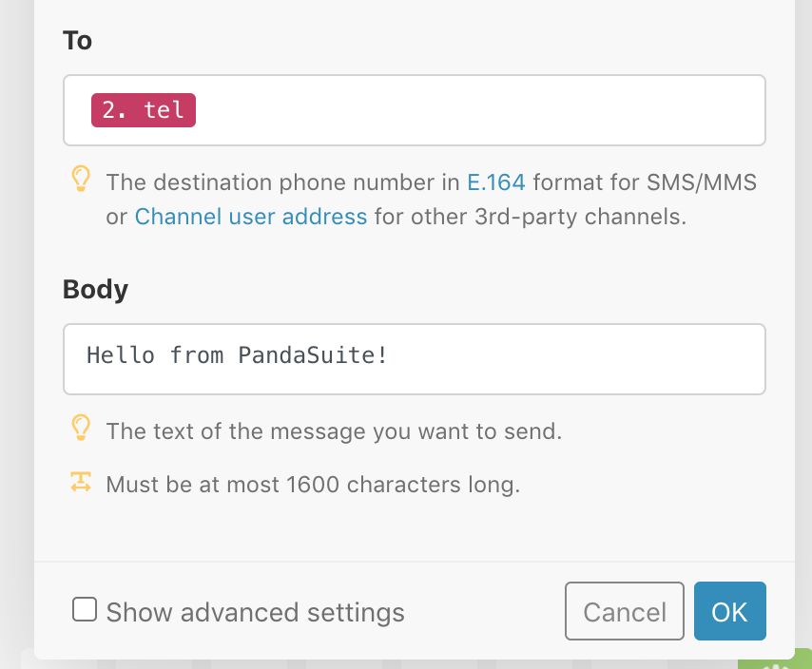The image size is (812, 669).
Task: Click the "Must be at most 1600 characters" hint
Action: coord(314,484)
